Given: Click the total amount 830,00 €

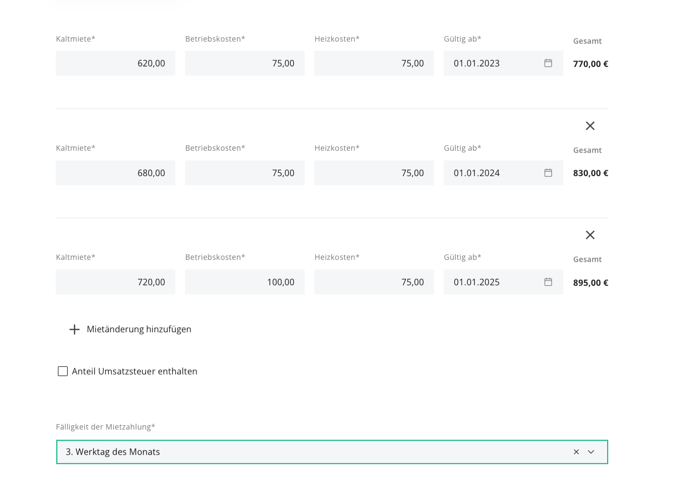Looking at the screenshot, I should pyautogui.click(x=591, y=173).
